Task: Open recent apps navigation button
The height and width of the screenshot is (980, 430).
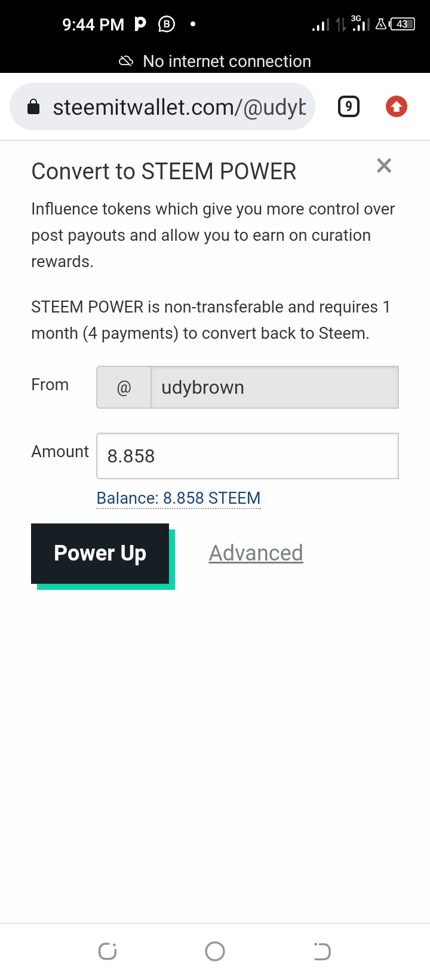Action: [x=107, y=951]
